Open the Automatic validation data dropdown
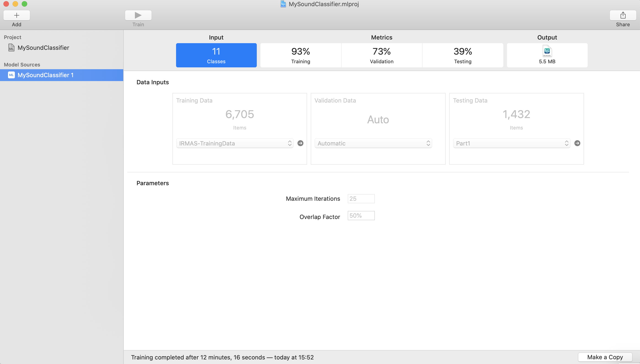The width and height of the screenshot is (640, 364). pyautogui.click(x=373, y=143)
